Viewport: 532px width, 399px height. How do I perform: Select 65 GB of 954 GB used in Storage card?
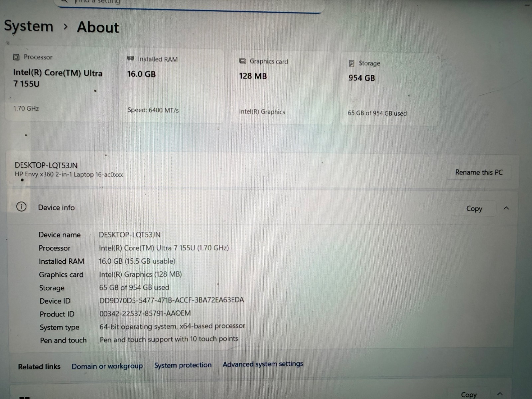tap(377, 113)
